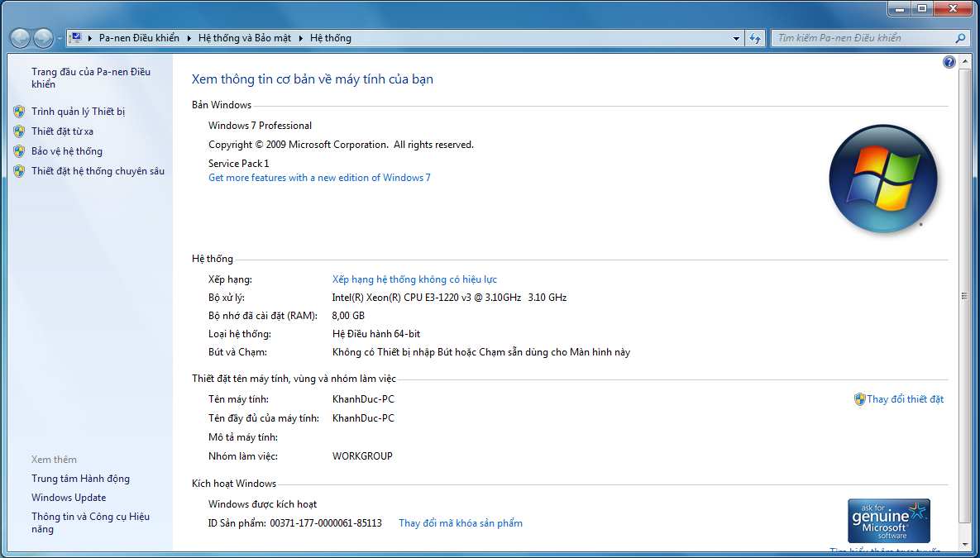Image resolution: width=980 pixels, height=558 pixels.
Task: Go to Hệ thống và Bảo mật breadcrumb
Action: click(x=244, y=38)
